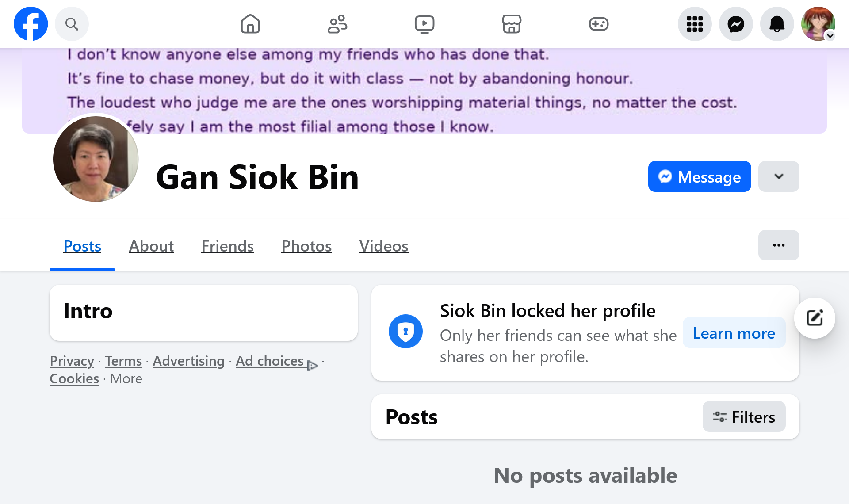Viewport: 849px width, 504px height.
Task: Open the search magnifier icon
Action: pyautogui.click(x=72, y=24)
